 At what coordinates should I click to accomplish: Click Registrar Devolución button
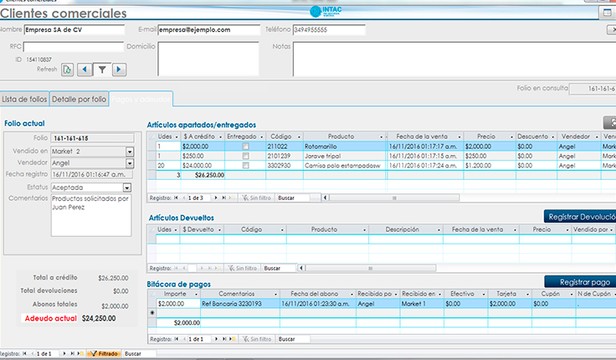click(580, 217)
